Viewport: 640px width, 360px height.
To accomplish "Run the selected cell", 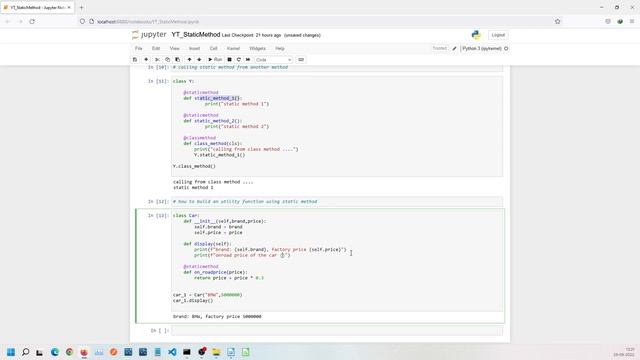I will [x=215, y=60].
